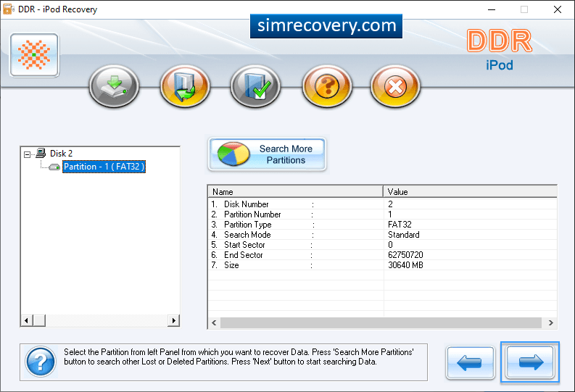The height and width of the screenshot is (392, 575).
Task: Click the Value column header
Action: pos(470,191)
